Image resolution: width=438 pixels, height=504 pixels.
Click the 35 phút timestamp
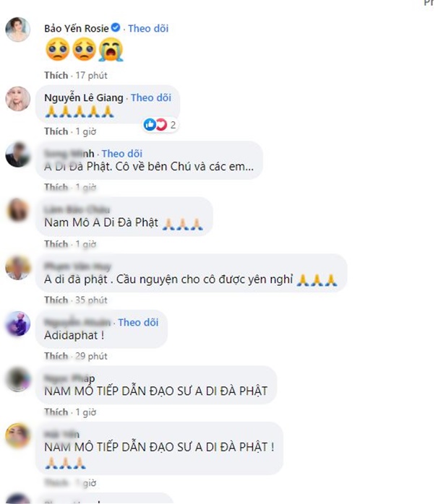[x=91, y=300]
